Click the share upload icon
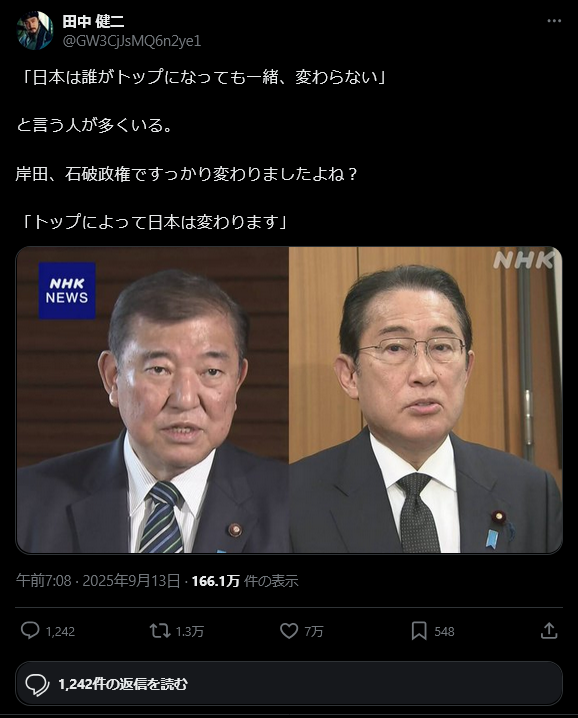Screen dimensions: 578x718 549,631
